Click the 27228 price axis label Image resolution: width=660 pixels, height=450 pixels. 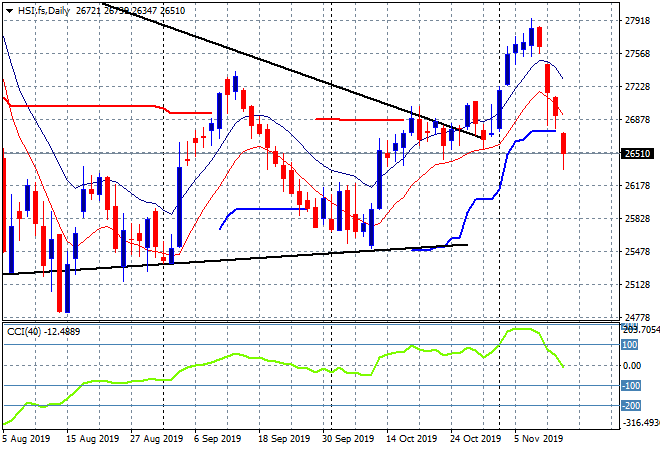[637, 87]
